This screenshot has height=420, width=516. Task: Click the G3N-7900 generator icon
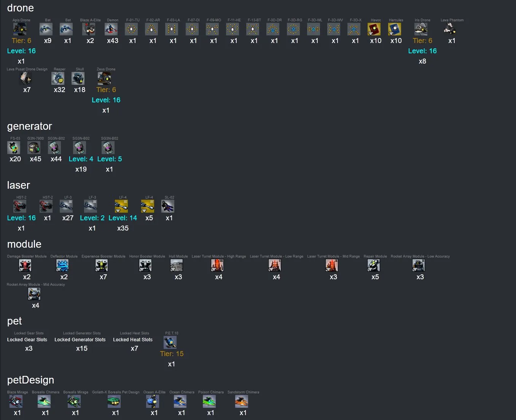pos(34,148)
